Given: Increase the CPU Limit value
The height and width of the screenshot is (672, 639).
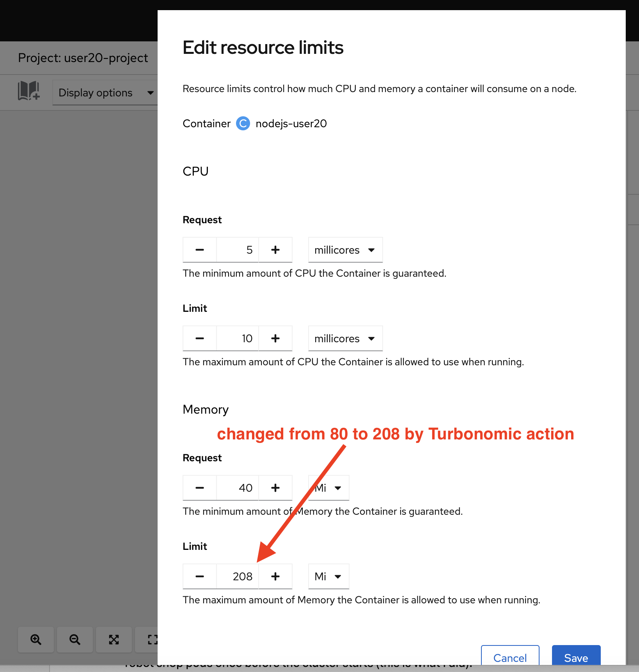Looking at the screenshot, I should [275, 338].
